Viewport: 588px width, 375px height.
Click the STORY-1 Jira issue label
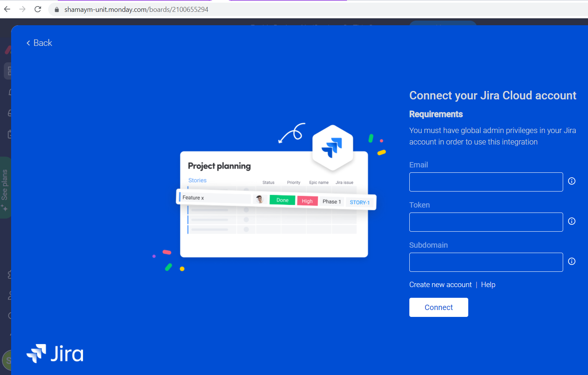[x=360, y=203]
